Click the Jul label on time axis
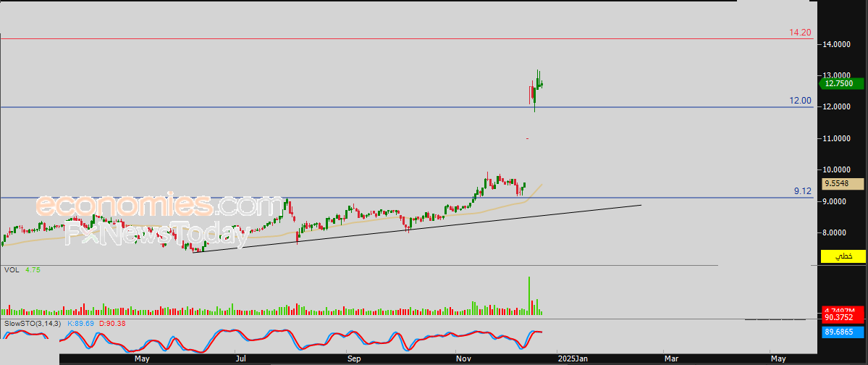Viewport: 868px width, 365px height. pyautogui.click(x=241, y=359)
